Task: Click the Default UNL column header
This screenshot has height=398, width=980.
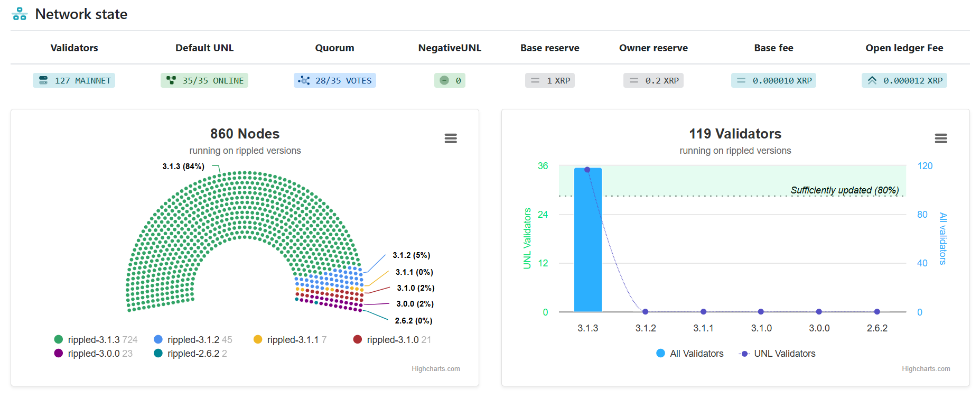Action: pyautogui.click(x=204, y=48)
